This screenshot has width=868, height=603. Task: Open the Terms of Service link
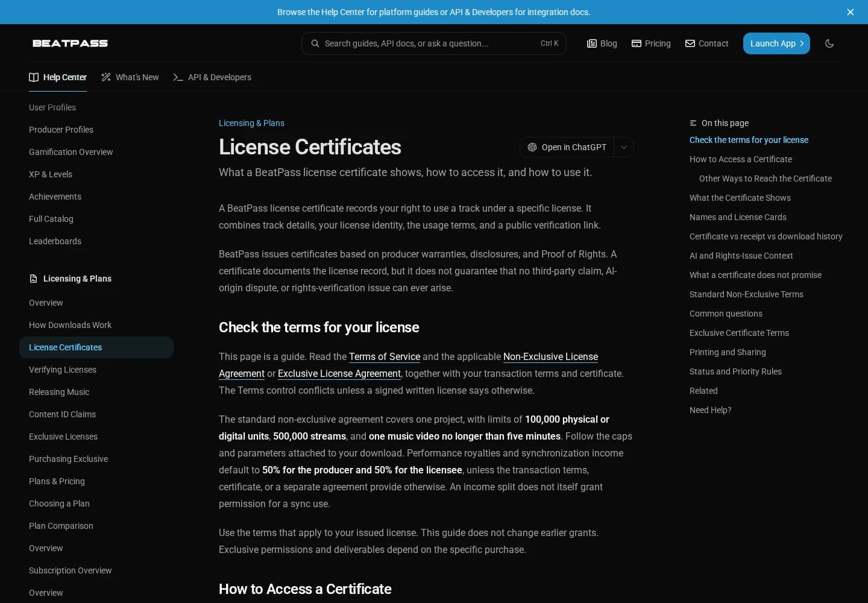tap(385, 356)
